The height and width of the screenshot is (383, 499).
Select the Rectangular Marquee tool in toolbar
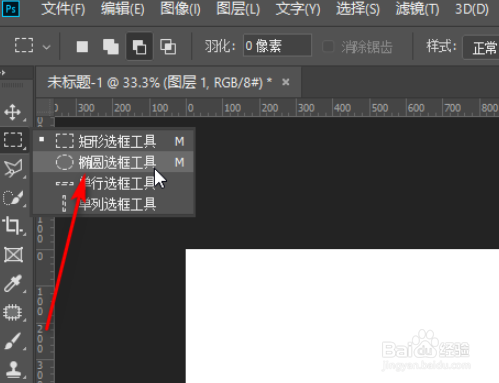13,140
